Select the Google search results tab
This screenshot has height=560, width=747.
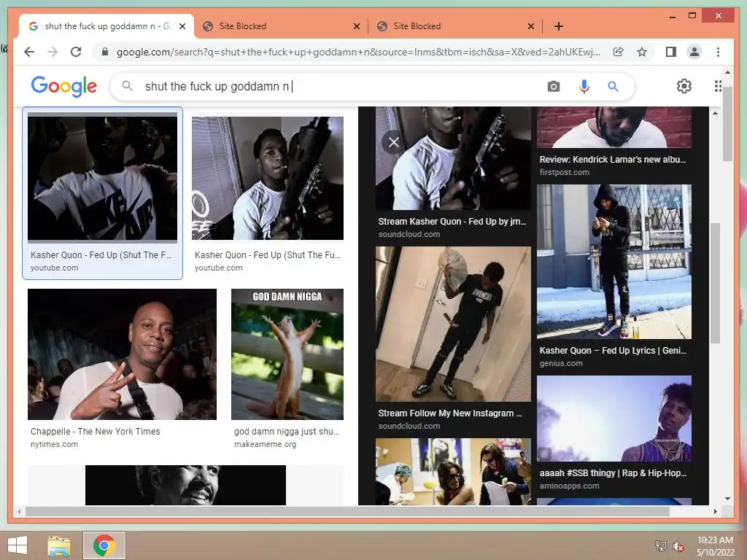pos(107,26)
